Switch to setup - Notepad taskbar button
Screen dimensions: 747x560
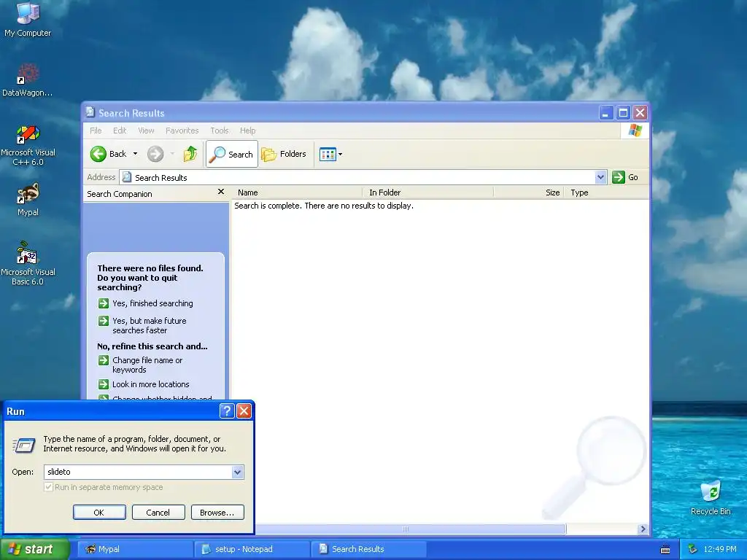(x=252, y=549)
